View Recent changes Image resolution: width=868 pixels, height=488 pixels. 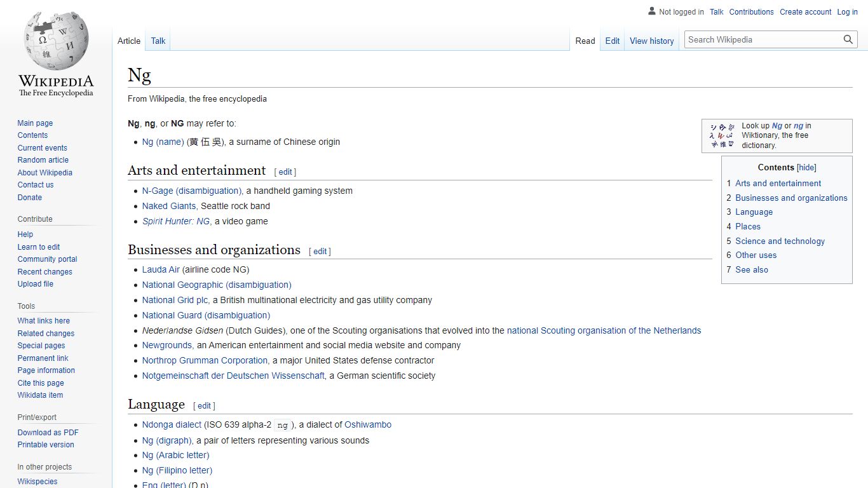pos(44,272)
